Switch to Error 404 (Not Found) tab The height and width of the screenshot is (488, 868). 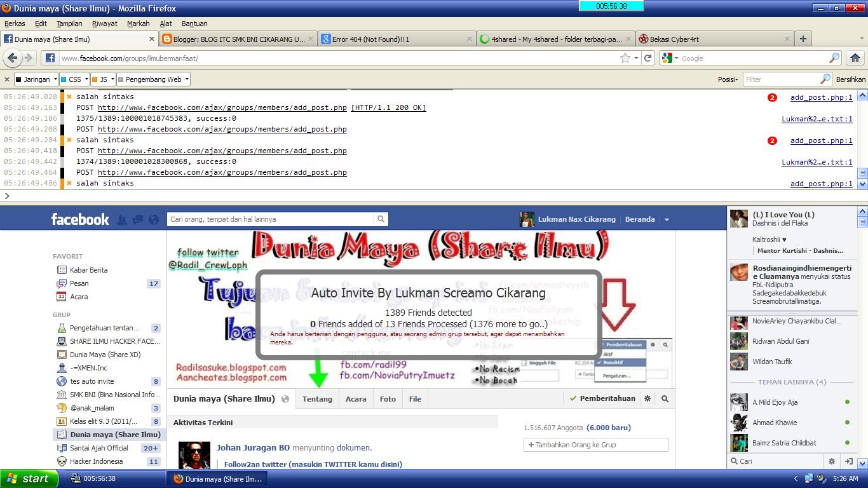coord(397,39)
